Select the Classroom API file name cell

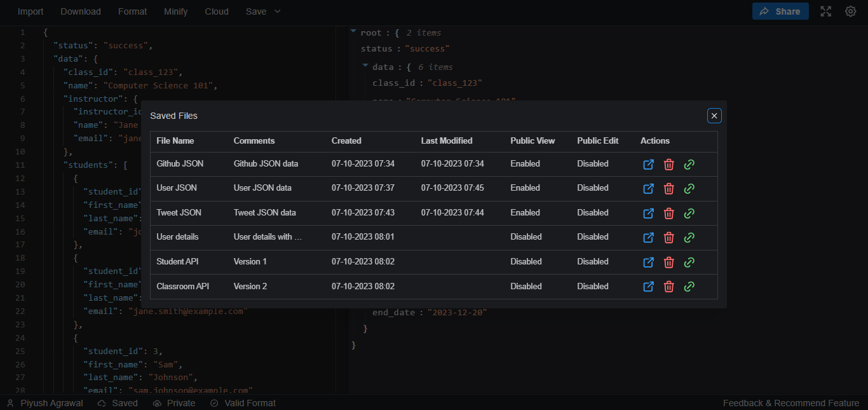183,287
